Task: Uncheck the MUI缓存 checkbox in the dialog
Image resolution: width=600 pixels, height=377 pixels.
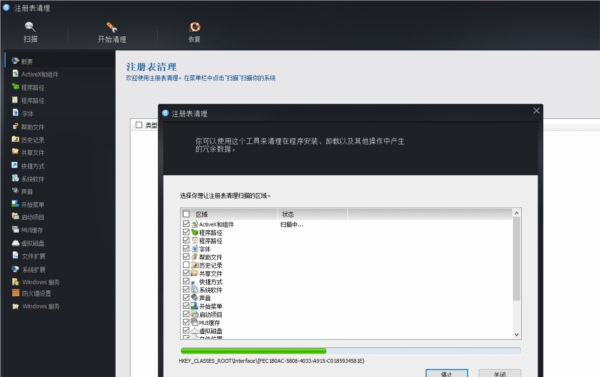Action: click(186, 322)
